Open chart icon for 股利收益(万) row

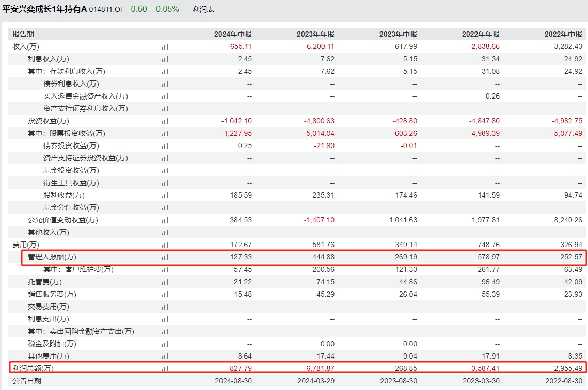pyautogui.click(x=165, y=195)
